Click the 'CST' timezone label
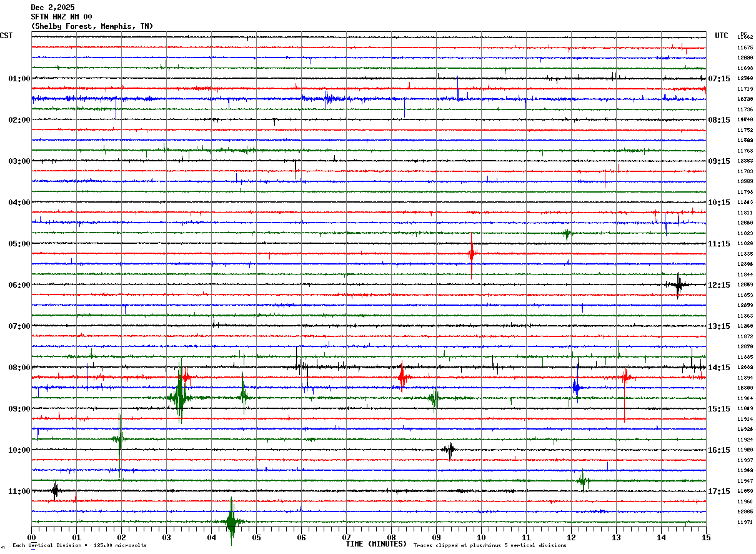 [6, 36]
